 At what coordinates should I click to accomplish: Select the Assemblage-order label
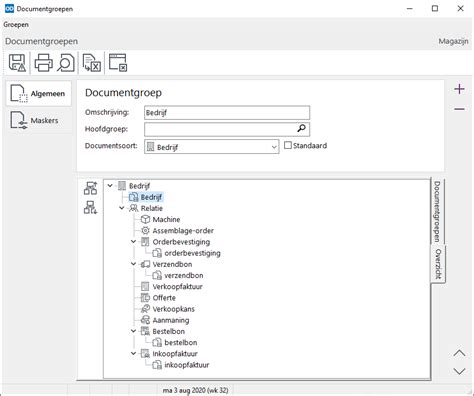click(183, 231)
